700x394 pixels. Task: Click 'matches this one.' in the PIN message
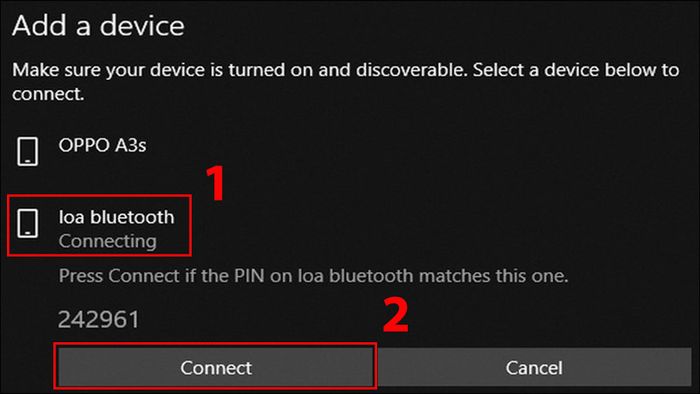pyautogui.click(x=493, y=276)
